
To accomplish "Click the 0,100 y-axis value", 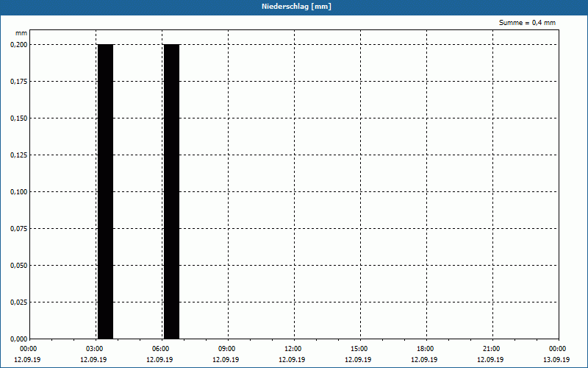I will (19, 192).
